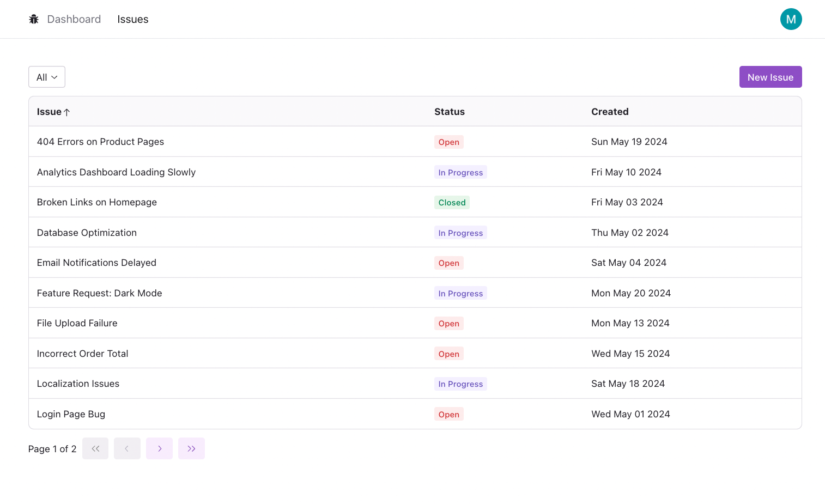
Task: Go to the next page arrow
Action: point(159,448)
